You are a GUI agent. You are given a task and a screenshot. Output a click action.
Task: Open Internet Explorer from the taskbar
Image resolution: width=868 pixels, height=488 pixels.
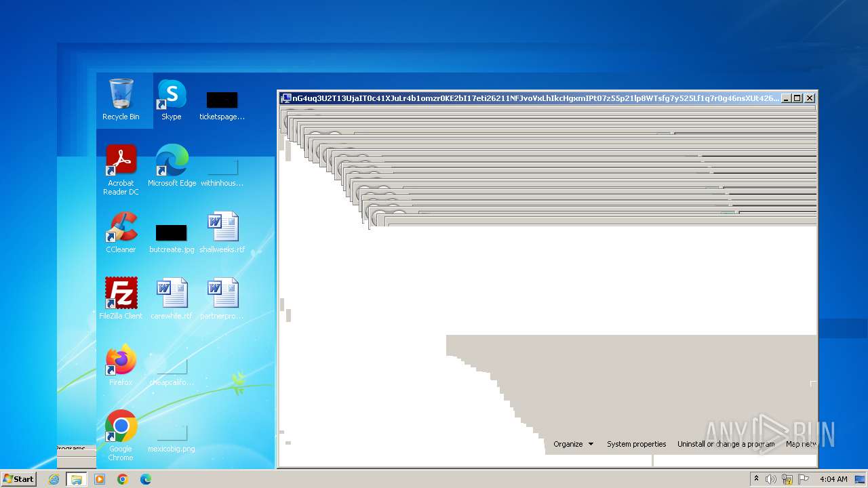pos(54,479)
